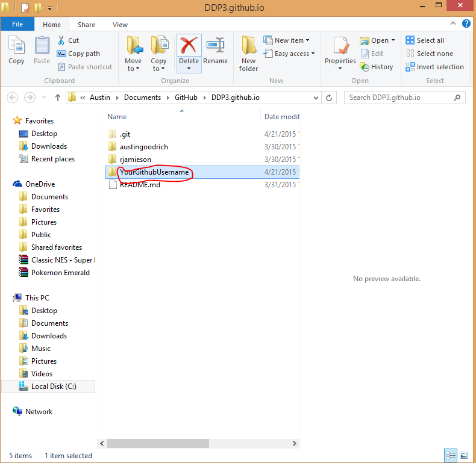Image resolution: width=476 pixels, height=463 pixels.
Task: Click Select all in the ribbon
Action: coord(425,40)
